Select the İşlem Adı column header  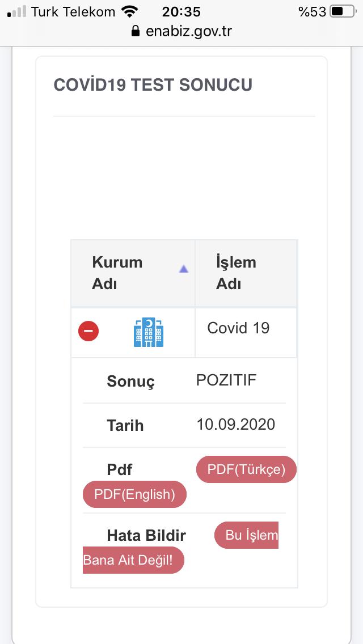[236, 273]
